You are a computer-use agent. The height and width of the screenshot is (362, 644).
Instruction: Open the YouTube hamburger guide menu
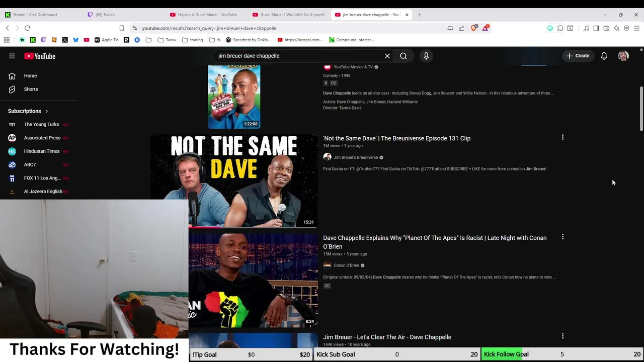click(12, 56)
